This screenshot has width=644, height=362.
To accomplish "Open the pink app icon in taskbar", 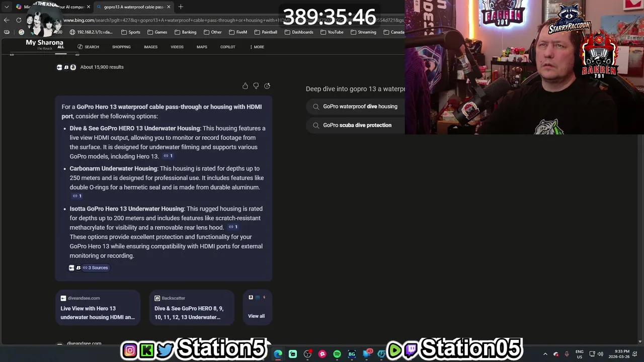I will click(323, 354).
